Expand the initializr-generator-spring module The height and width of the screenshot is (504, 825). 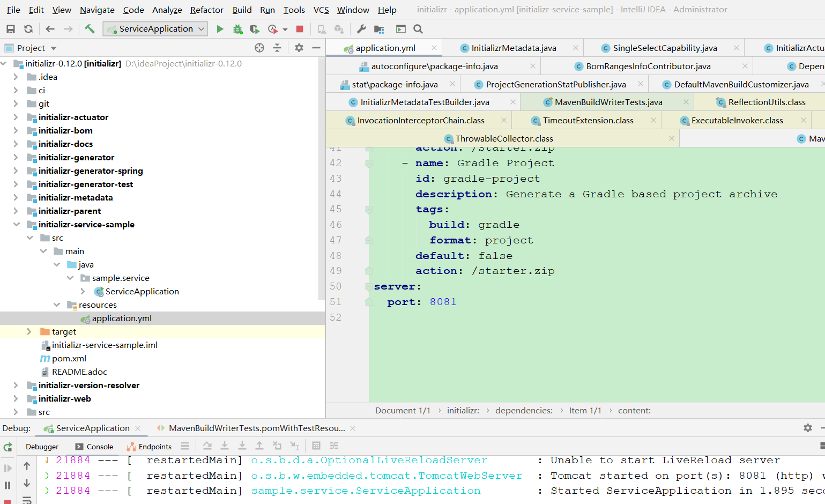16,171
